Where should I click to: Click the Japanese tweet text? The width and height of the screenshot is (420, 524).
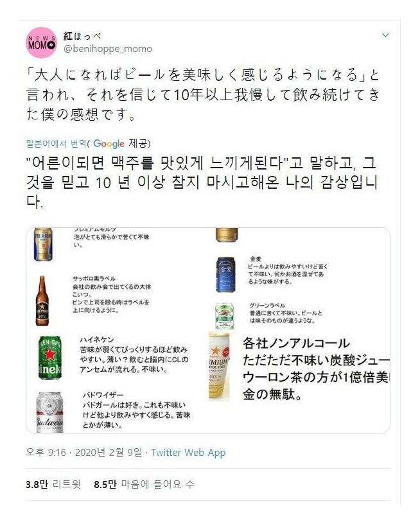click(x=203, y=94)
